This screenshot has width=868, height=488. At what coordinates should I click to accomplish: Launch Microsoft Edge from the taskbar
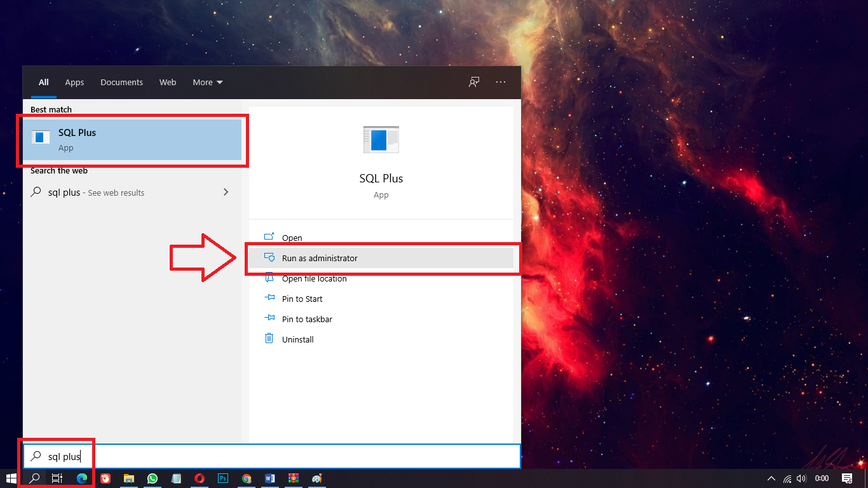tap(82, 478)
